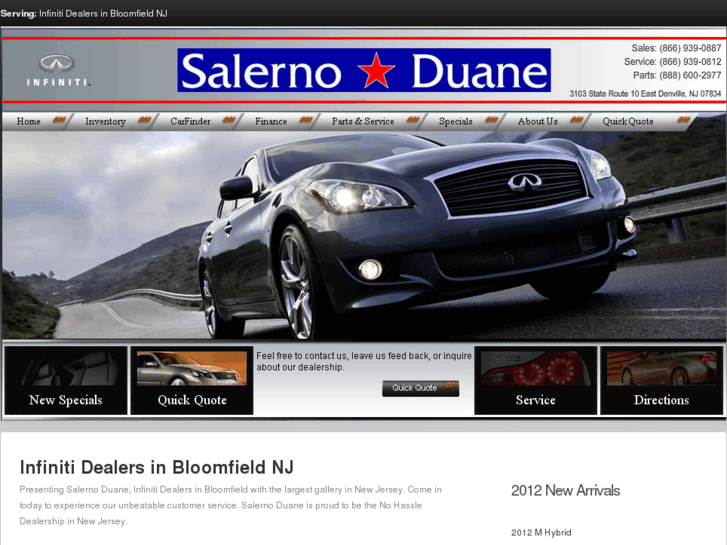
Task: Open the Home menu item
Action: pos(29,121)
